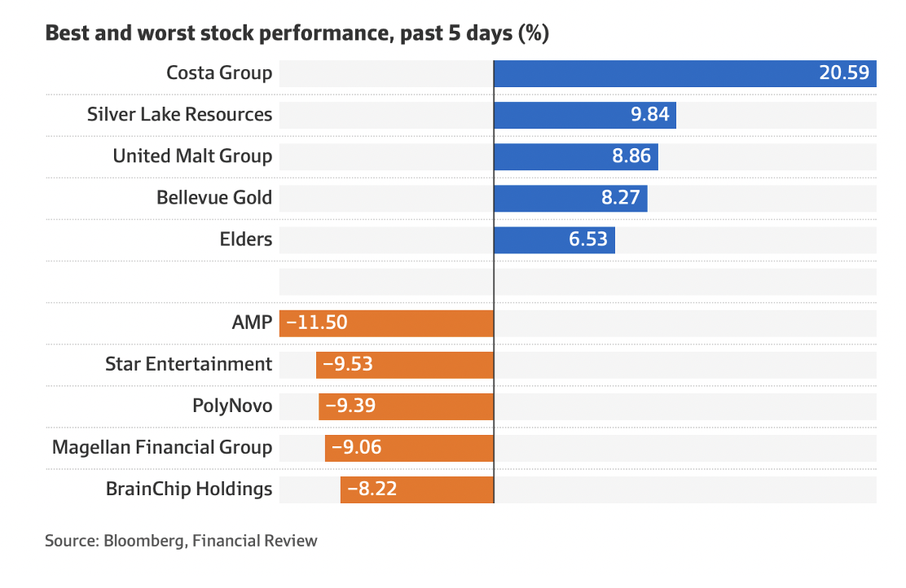
Task: Click the orange AMP bar
Action: 386,323
